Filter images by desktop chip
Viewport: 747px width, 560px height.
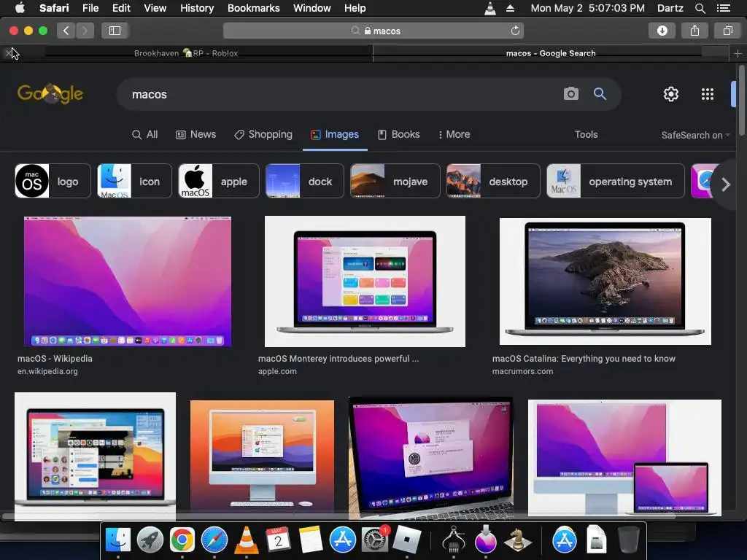[x=493, y=181]
